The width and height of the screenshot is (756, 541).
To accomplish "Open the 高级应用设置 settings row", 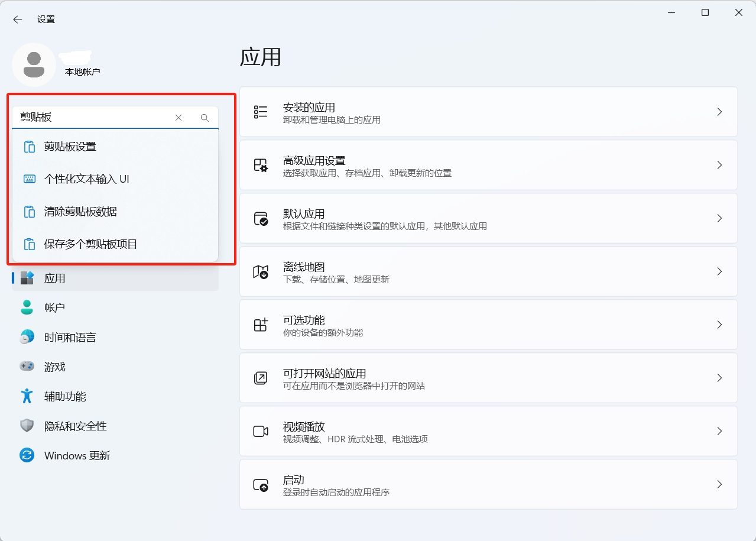I will pos(488,165).
